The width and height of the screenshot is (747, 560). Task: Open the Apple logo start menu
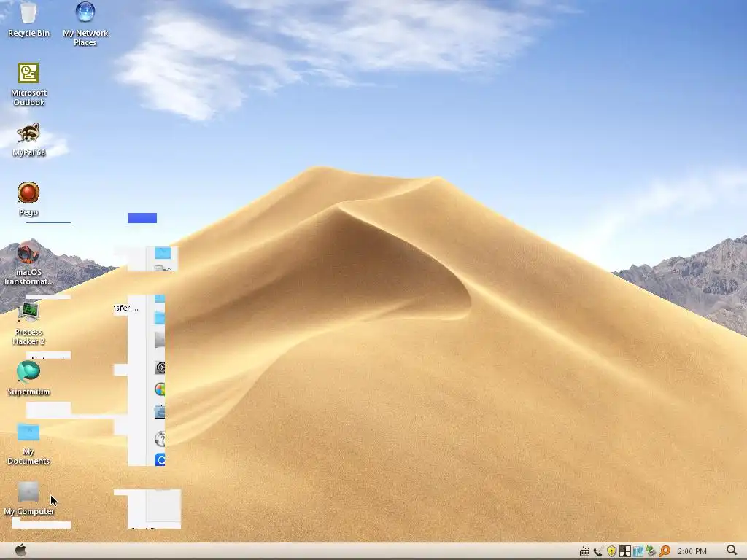[20, 551]
